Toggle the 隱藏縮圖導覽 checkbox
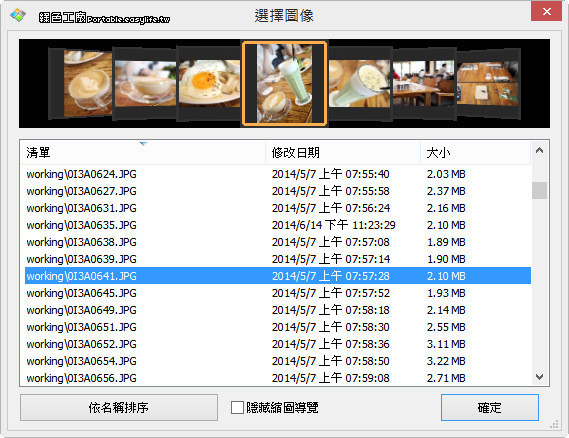This screenshot has width=569, height=438. point(237,407)
